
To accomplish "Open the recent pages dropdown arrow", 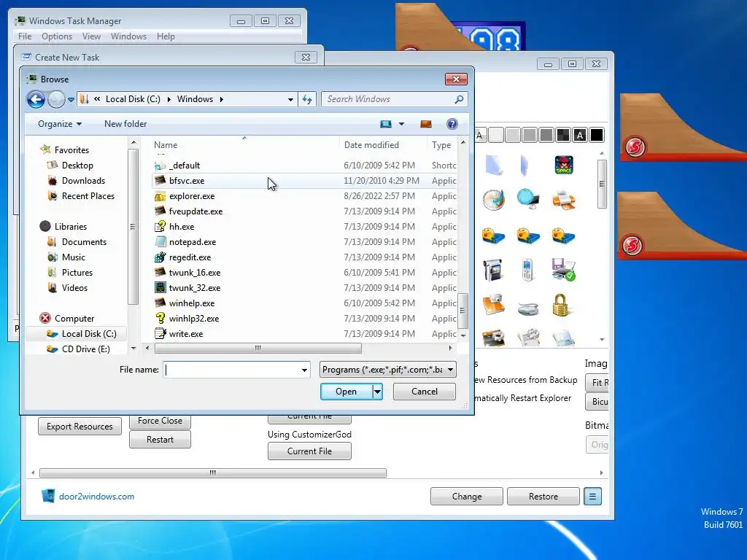I will click(71, 99).
